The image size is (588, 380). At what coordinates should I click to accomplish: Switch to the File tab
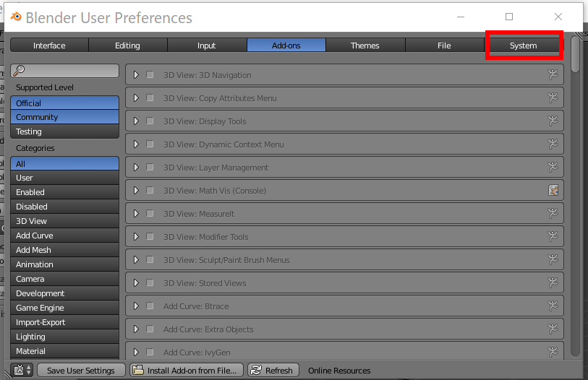click(x=444, y=46)
